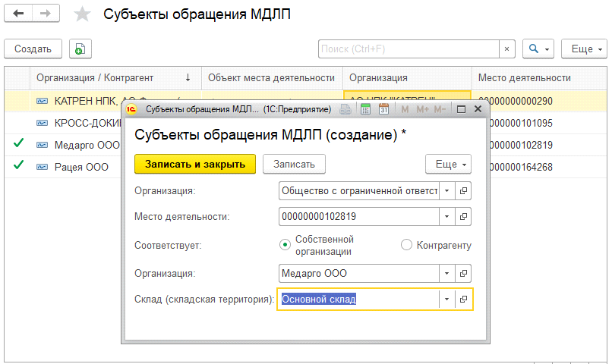This screenshot has height=364, width=612.
Task: Add page to favorites with star icon
Action: (82, 14)
